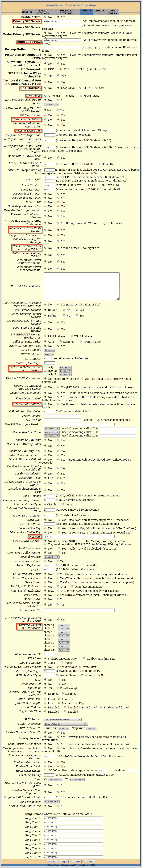Click the Local SIP Port field

[x=50, y=185]
